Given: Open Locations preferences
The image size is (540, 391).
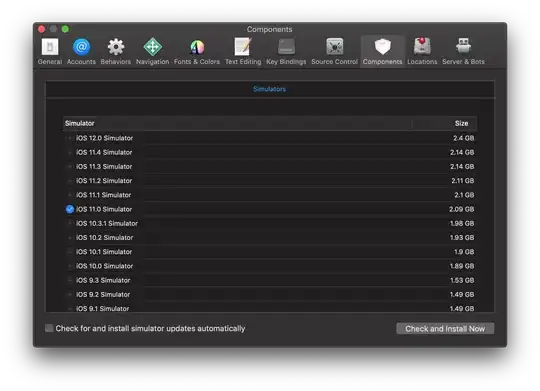Looking at the screenshot, I should pyautogui.click(x=422, y=51).
